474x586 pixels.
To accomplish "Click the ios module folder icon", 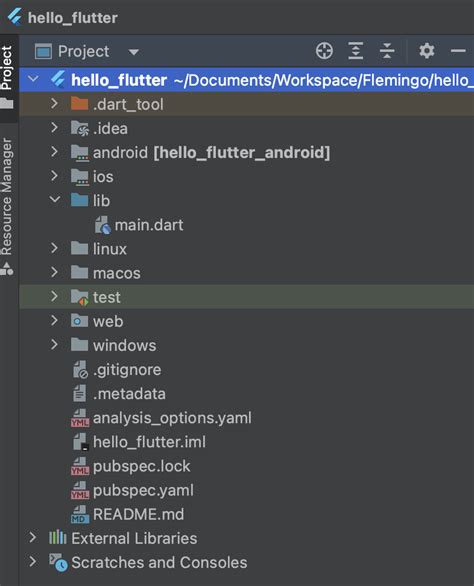I will click(x=80, y=177).
